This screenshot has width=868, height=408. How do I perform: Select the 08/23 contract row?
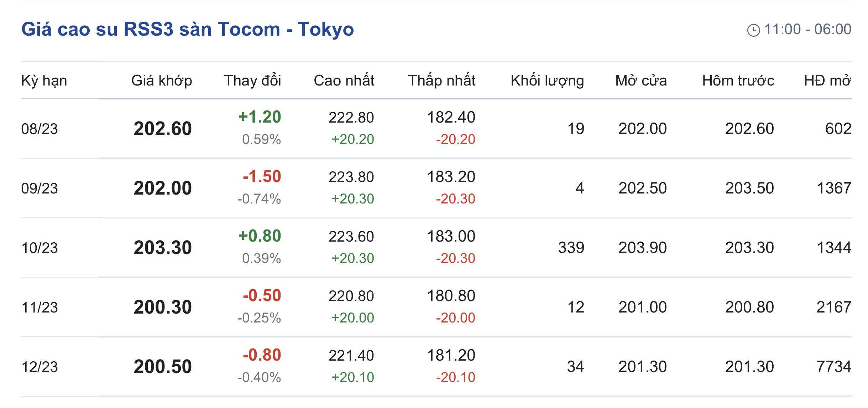pos(40,129)
